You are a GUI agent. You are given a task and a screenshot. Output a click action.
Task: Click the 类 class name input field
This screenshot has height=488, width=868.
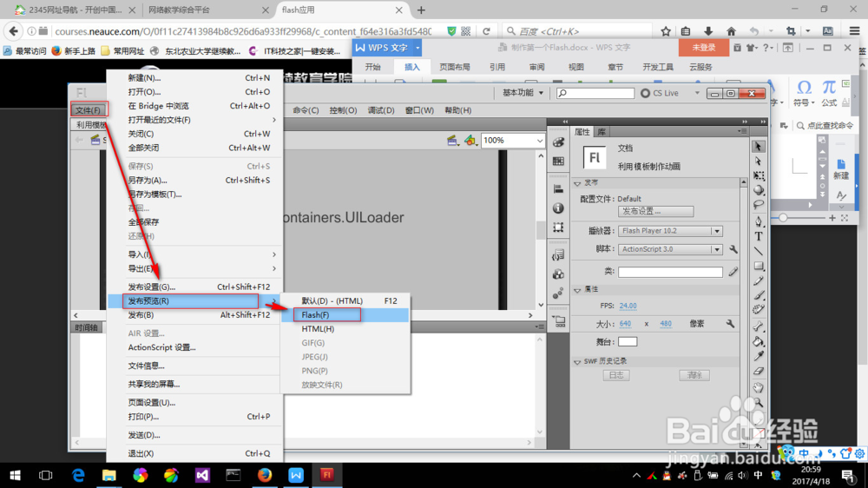pos(670,272)
